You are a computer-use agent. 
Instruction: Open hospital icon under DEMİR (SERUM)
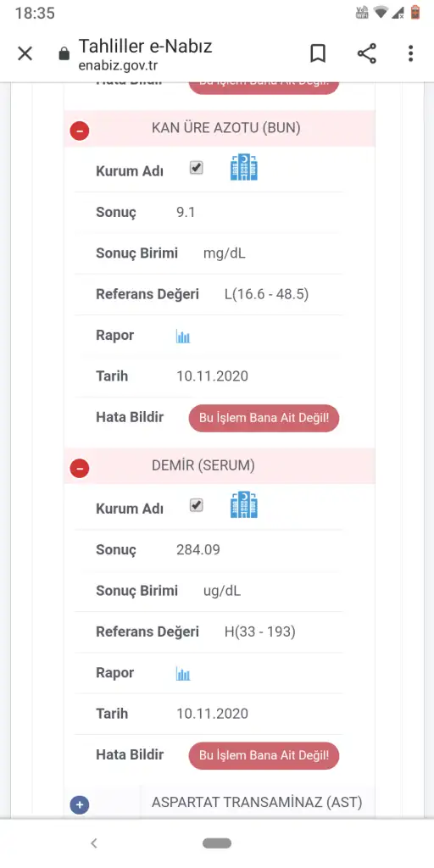pos(244,505)
